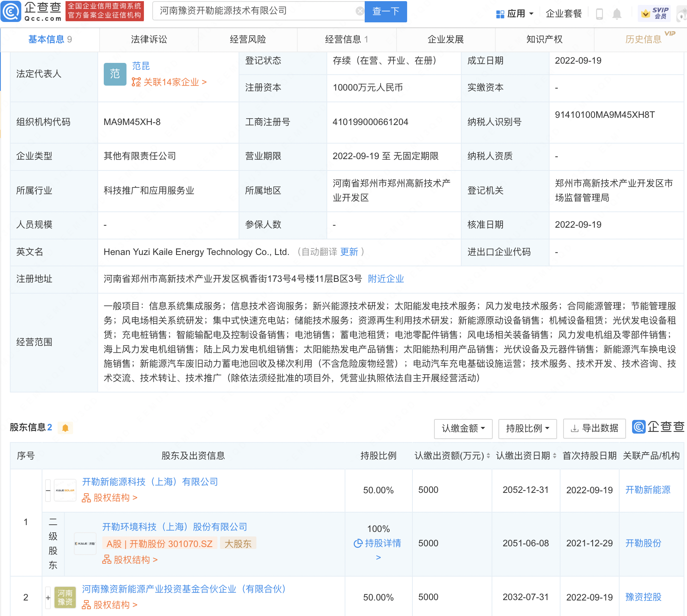This screenshot has width=687, height=616.
Task: Switch to 知识产权 tab
Action: (544, 39)
